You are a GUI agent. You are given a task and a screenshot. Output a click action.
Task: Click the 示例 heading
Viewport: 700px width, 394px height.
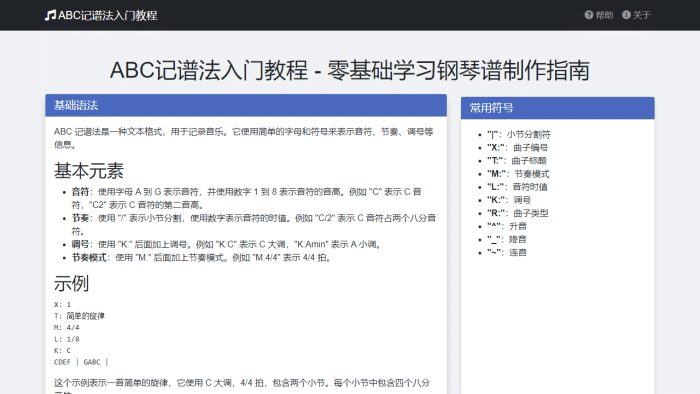point(71,283)
